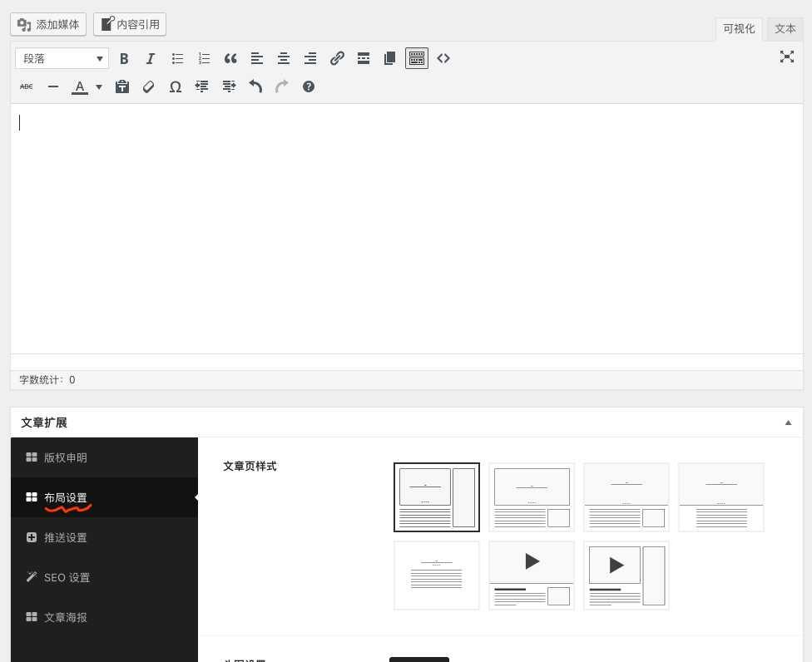
Task: Insert a bulleted list
Action: pyautogui.click(x=177, y=58)
